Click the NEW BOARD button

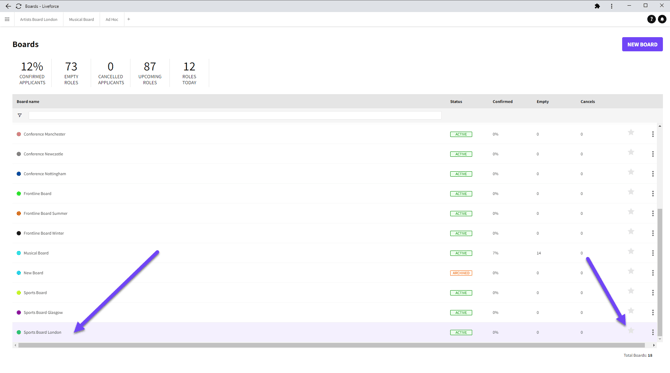(x=642, y=44)
